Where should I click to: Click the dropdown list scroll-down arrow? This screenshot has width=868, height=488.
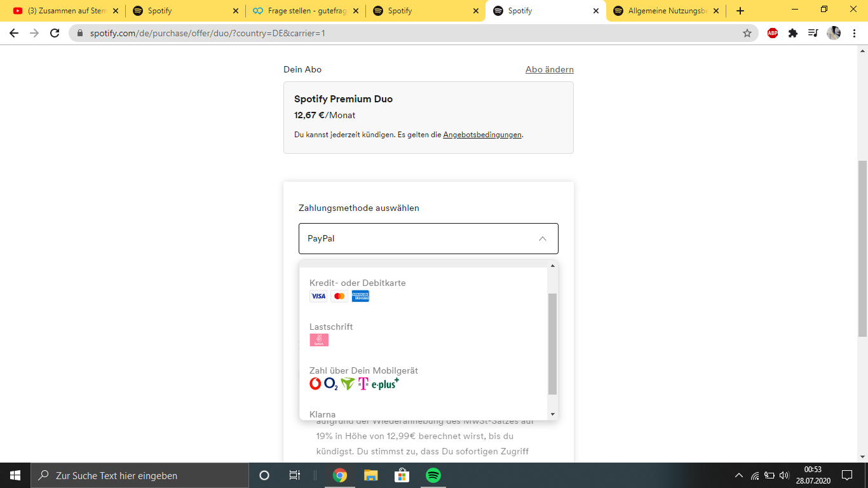[x=552, y=414]
